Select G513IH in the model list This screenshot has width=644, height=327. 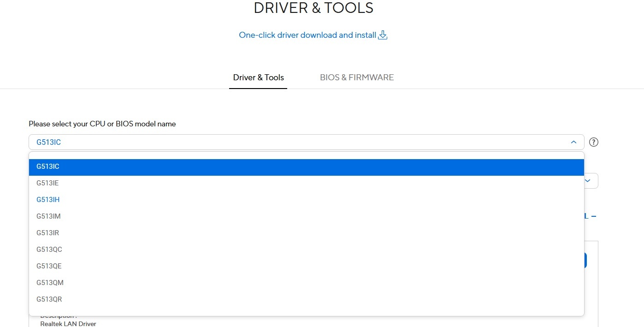[x=307, y=200]
